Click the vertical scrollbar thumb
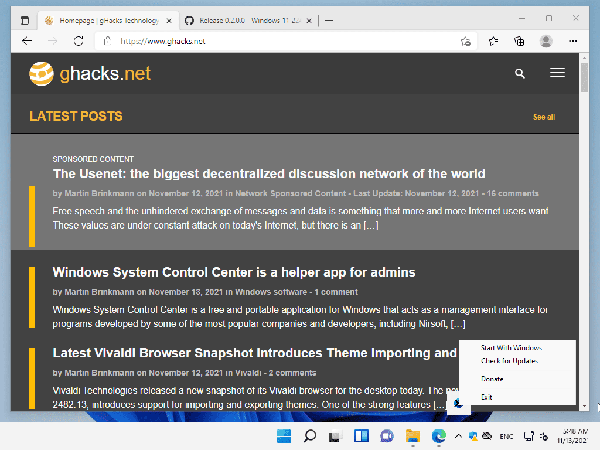The height and width of the screenshot is (450, 600). point(584,78)
